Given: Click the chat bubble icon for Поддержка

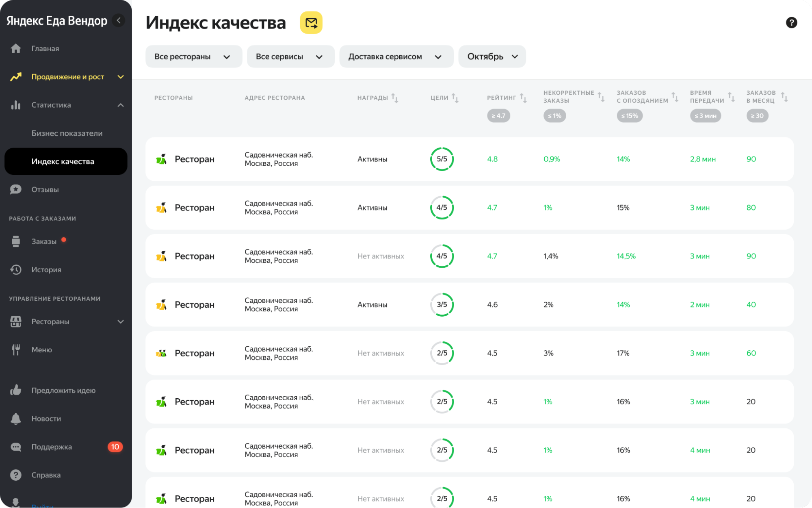Looking at the screenshot, I should [16, 447].
